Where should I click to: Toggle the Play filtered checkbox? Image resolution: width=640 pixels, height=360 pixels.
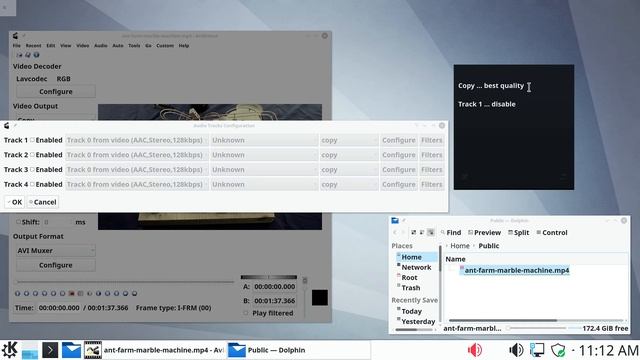point(246,313)
